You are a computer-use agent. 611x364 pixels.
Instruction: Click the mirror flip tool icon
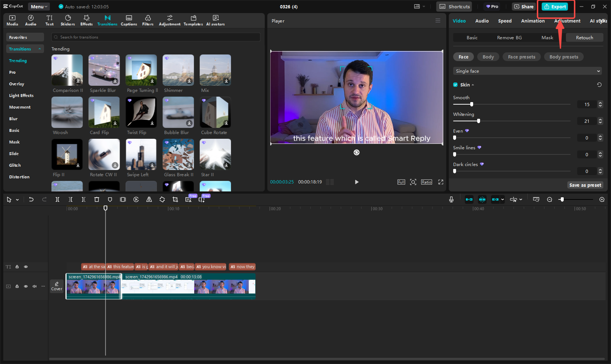click(x=149, y=199)
